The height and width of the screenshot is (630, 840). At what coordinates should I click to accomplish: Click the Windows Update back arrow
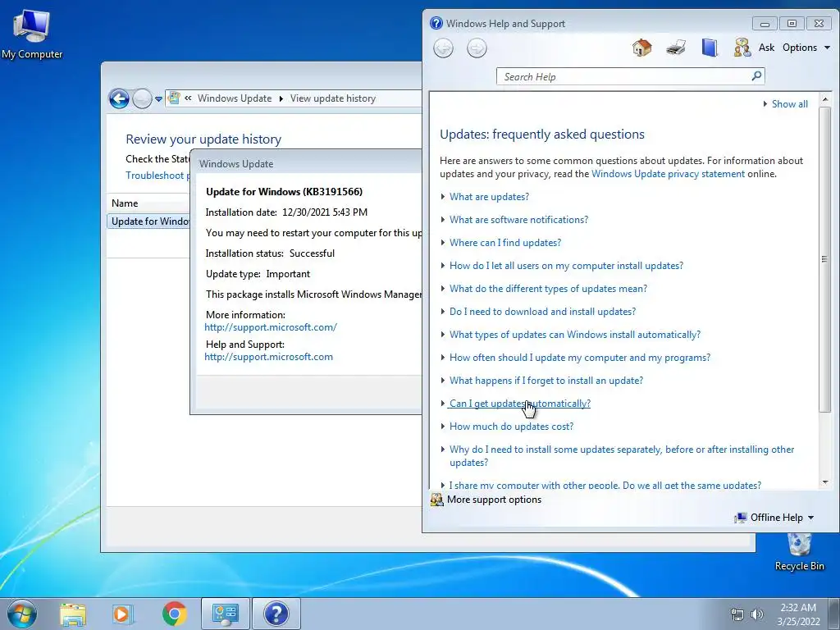pyautogui.click(x=119, y=98)
